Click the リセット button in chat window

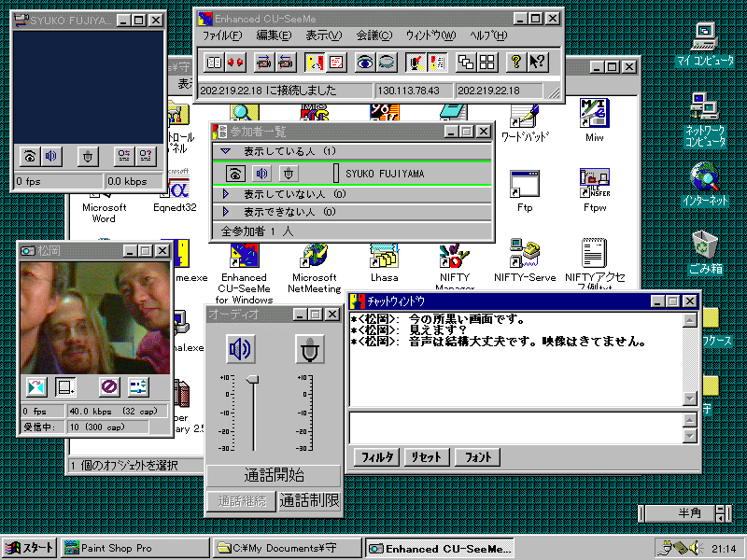[x=427, y=457]
